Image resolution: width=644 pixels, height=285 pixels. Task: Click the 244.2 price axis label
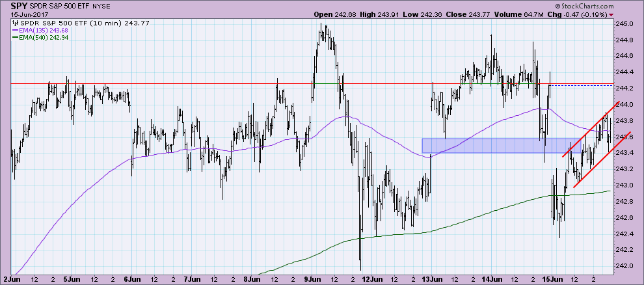tap(623, 88)
